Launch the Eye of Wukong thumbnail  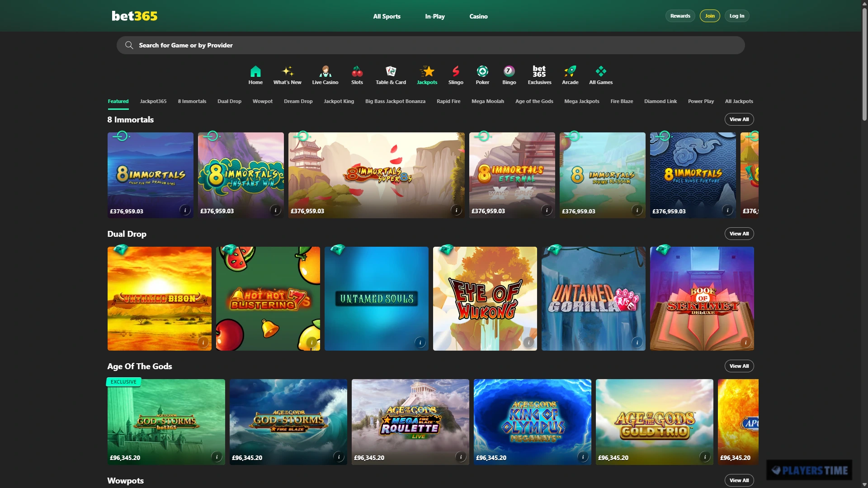[485, 298]
